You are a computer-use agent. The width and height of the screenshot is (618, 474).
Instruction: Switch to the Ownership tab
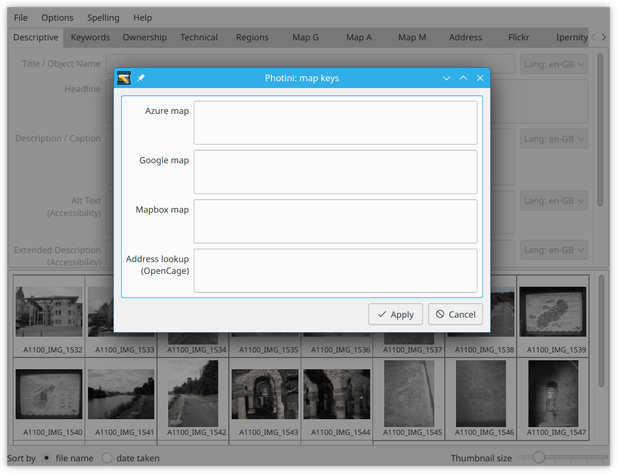click(x=145, y=37)
